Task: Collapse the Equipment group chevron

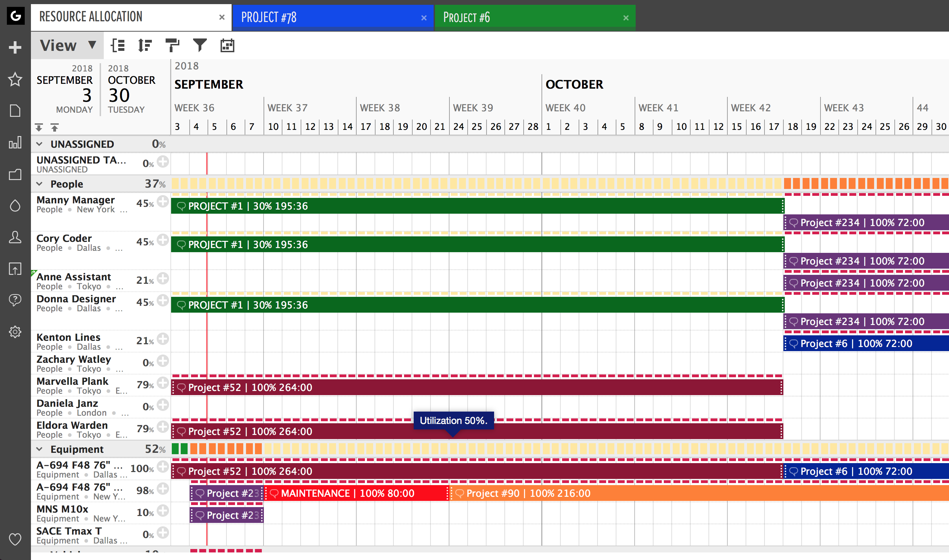Action: click(x=39, y=449)
